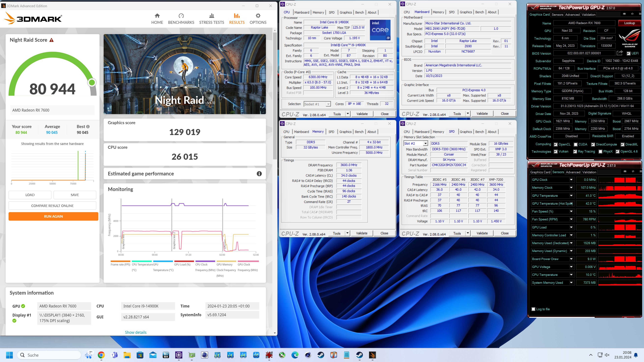Switch to the RESULTS tab in 3DMark
The height and width of the screenshot is (362, 644).
point(237,19)
